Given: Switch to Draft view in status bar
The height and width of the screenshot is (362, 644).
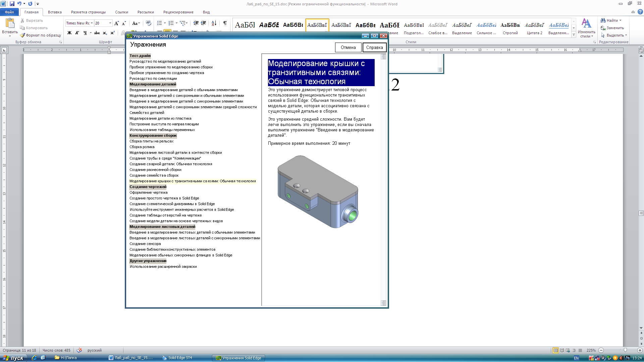Looking at the screenshot, I should click(x=580, y=350).
